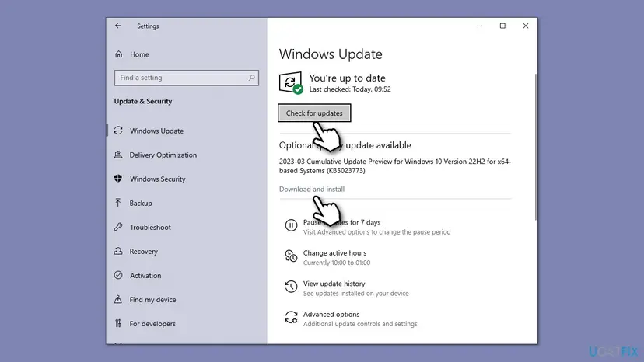
Task: Select Find my device
Action: pos(152,300)
